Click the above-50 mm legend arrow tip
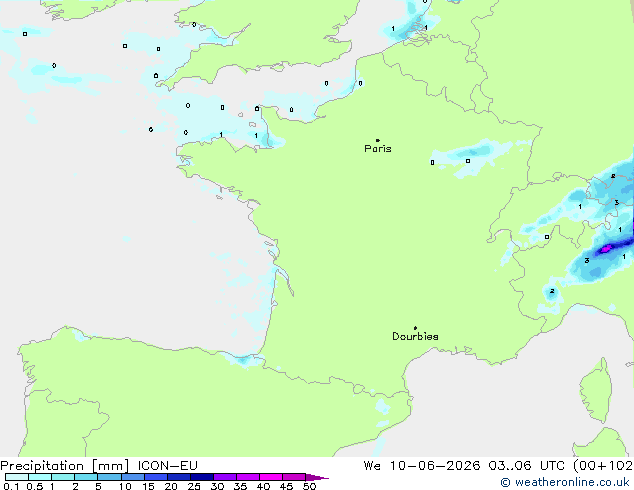The image size is (634, 490). 317,477
